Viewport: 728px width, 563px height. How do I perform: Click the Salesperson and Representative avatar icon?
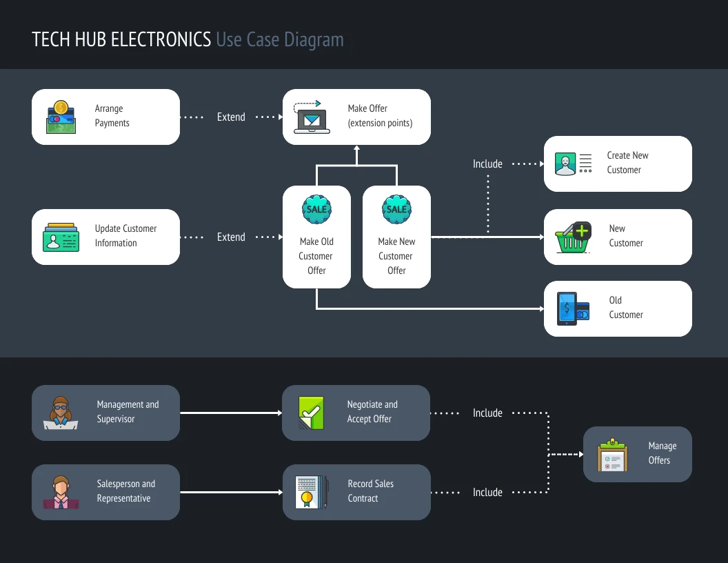click(x=61, y=492)
